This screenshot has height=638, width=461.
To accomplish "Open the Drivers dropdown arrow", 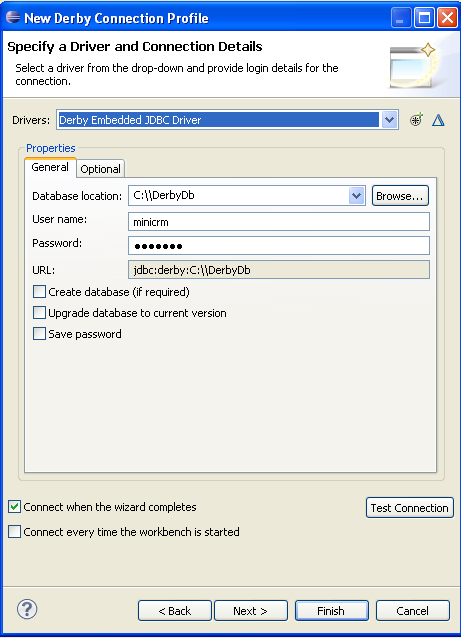I will click(x=389, y=120).
